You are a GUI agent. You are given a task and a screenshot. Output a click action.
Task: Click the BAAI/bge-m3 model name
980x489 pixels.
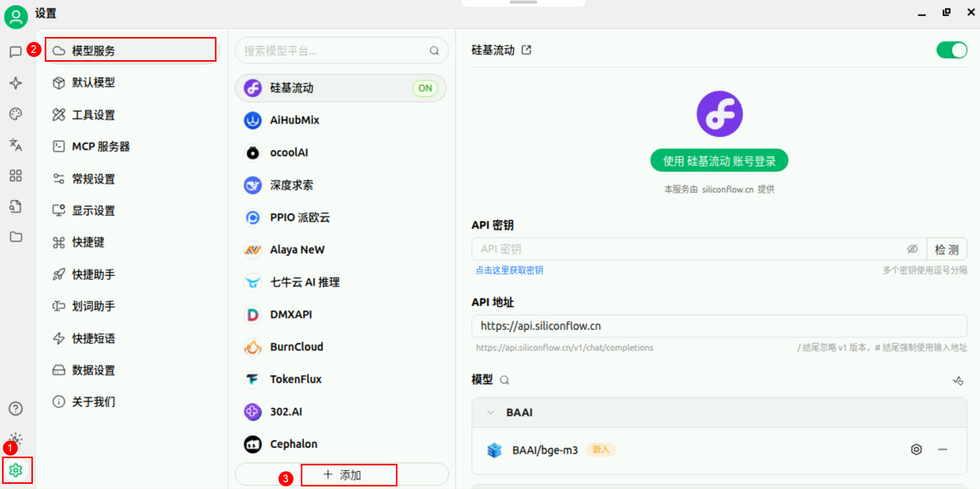coord(545,450)
